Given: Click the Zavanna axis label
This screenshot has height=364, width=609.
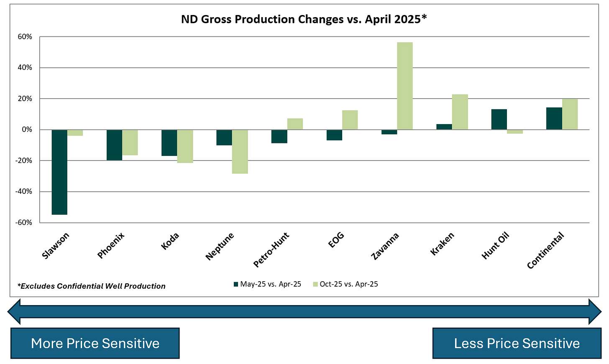Looking at the screenshot, I should coord(385,246).
